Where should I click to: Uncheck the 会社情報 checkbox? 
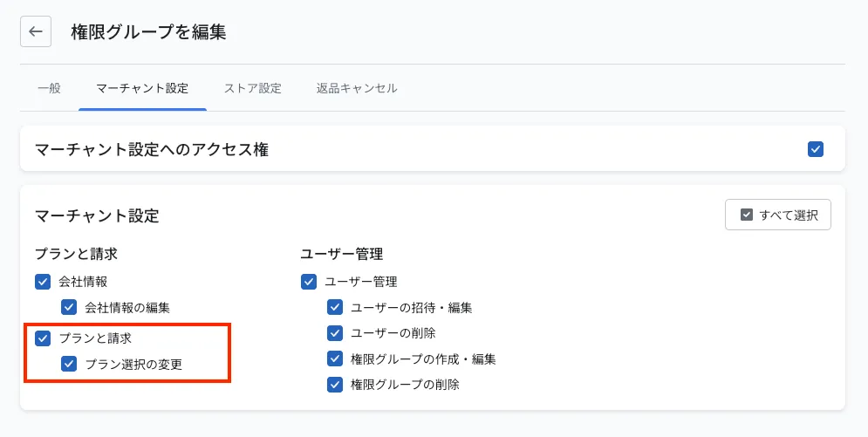(43, 282)
